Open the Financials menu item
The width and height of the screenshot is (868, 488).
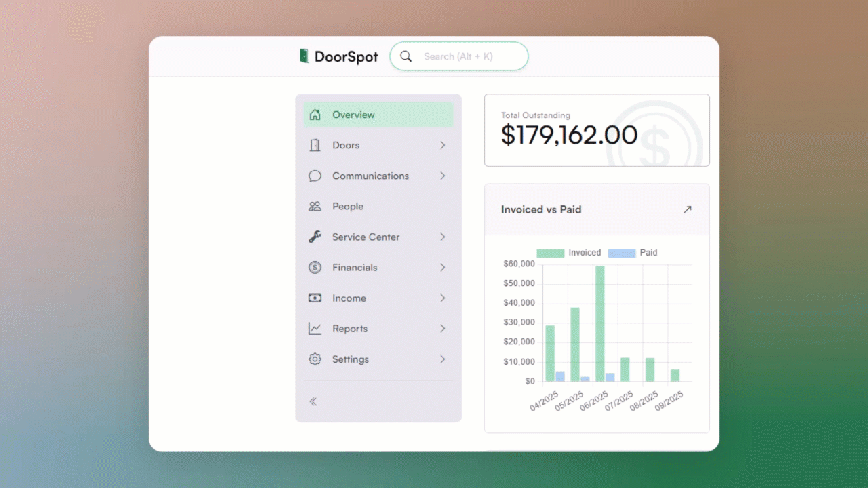(378, 267)
